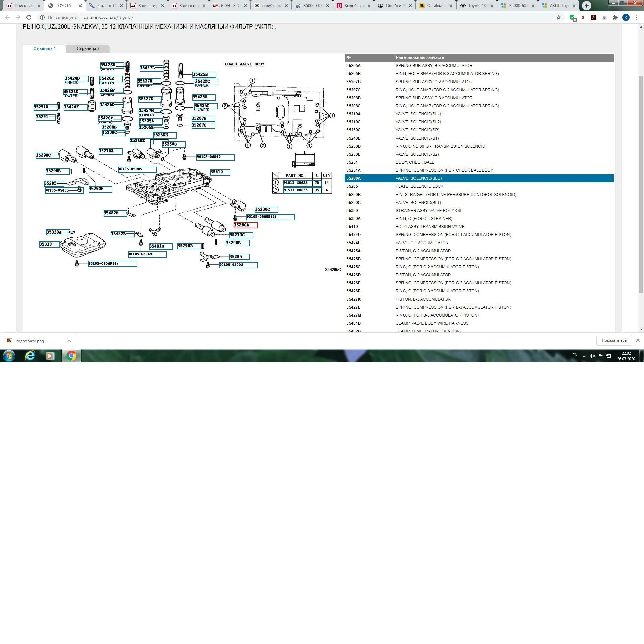Viewport: 644px width, 644px height.
Task: Select 35410 BODY ASSY row in parts list
Action: pyautogui.click(x=429, y=227)
